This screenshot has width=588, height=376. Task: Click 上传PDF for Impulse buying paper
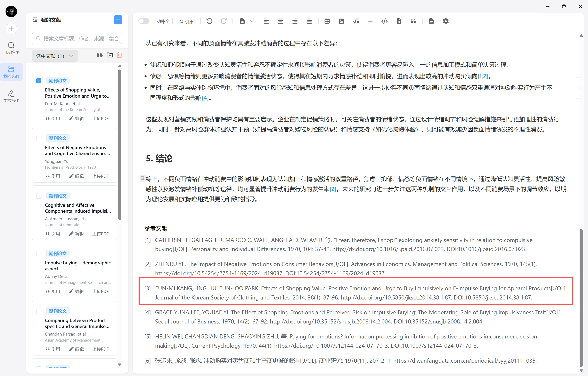click(x=100, y=291)
